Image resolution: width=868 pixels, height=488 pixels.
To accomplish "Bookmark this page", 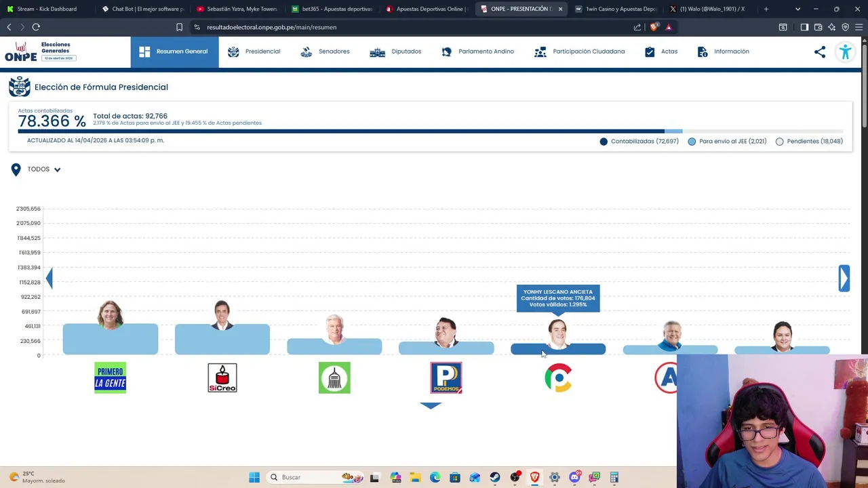I will pos(179,27).
